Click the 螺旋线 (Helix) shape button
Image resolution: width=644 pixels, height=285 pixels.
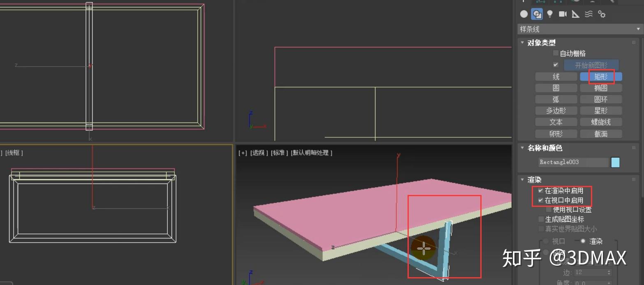pyautogui.click(x=601, y=122)
